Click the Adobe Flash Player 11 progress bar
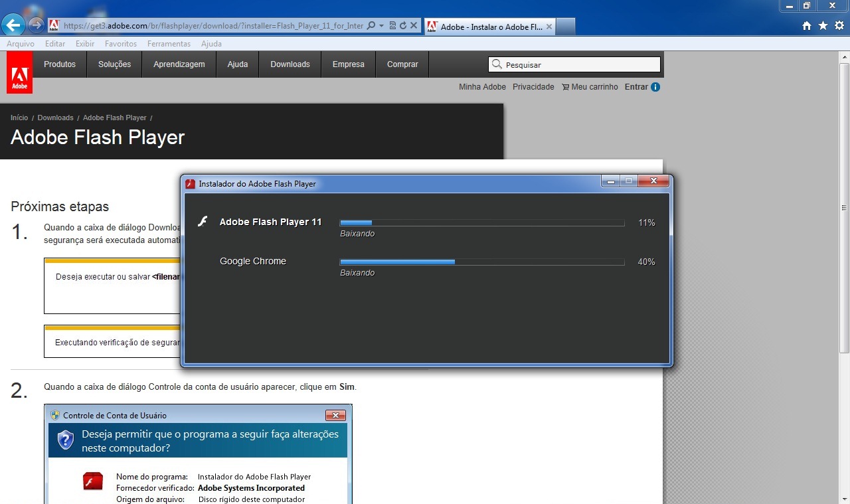 tap(482, 223)
